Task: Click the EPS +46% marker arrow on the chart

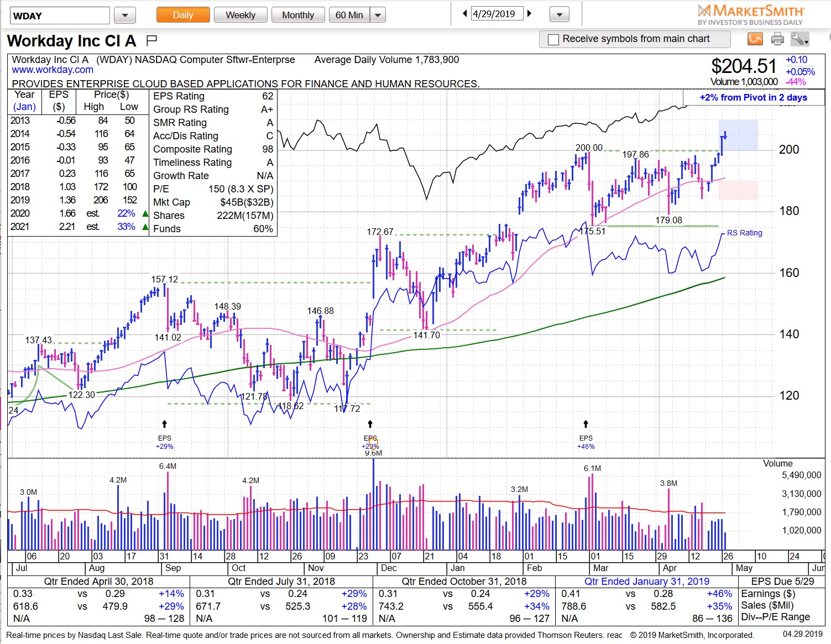Action: point(586,423)
